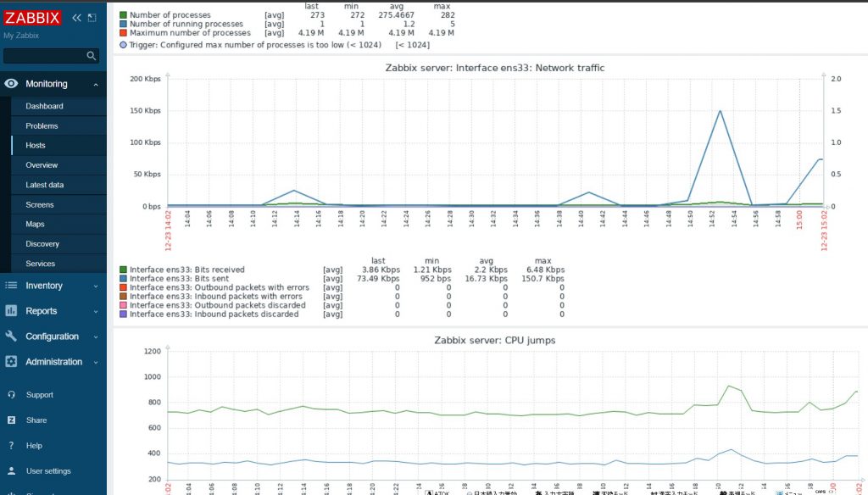Click the pink Outbound packets discarded swatch

click(123, 305)
